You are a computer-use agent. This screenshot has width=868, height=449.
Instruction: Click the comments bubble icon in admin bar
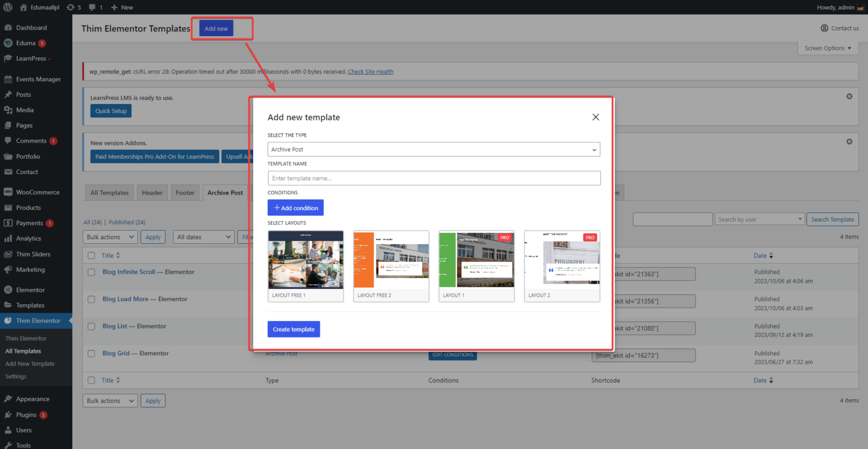(x=94, y=7)
